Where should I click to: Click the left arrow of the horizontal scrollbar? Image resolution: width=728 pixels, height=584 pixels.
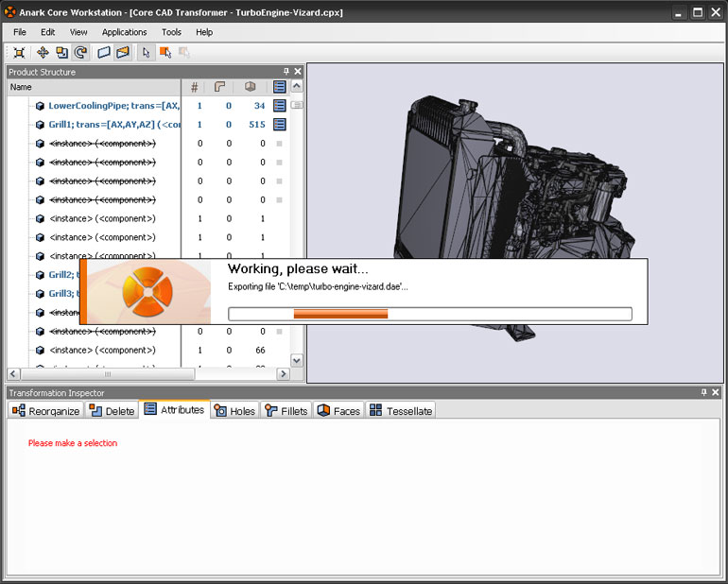pos(13,373)
